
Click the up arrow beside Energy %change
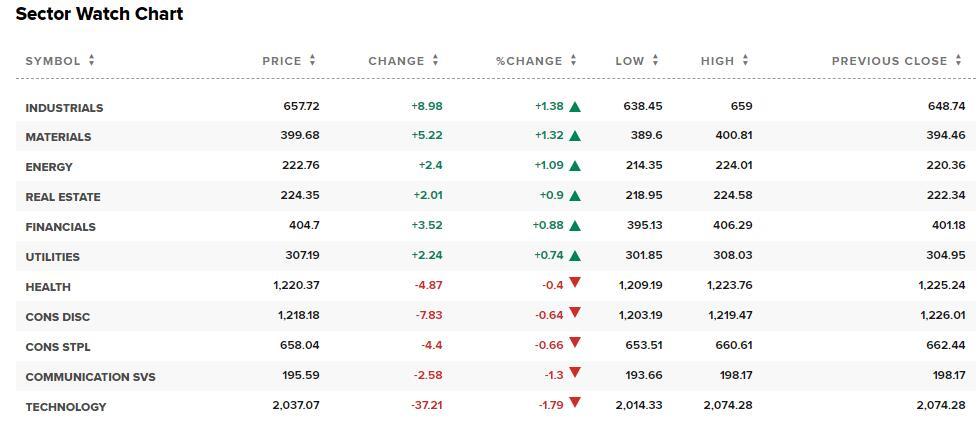click(x=575, y=166)
